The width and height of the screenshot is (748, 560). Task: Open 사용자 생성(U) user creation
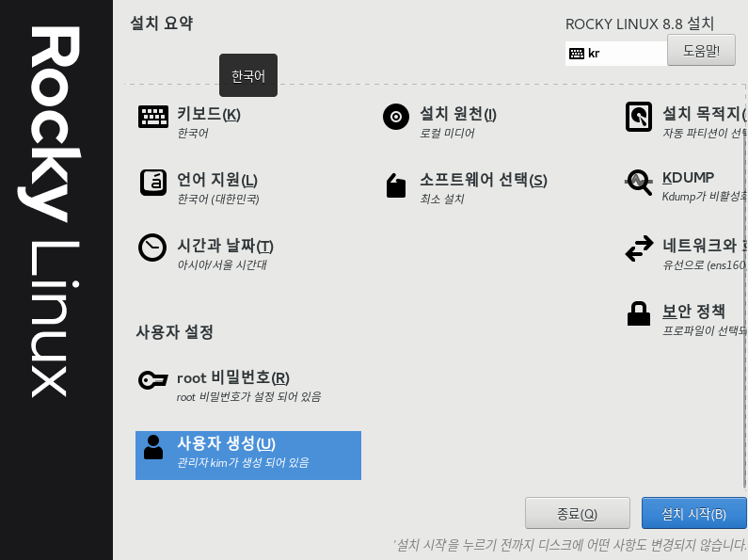click(248, 456)
